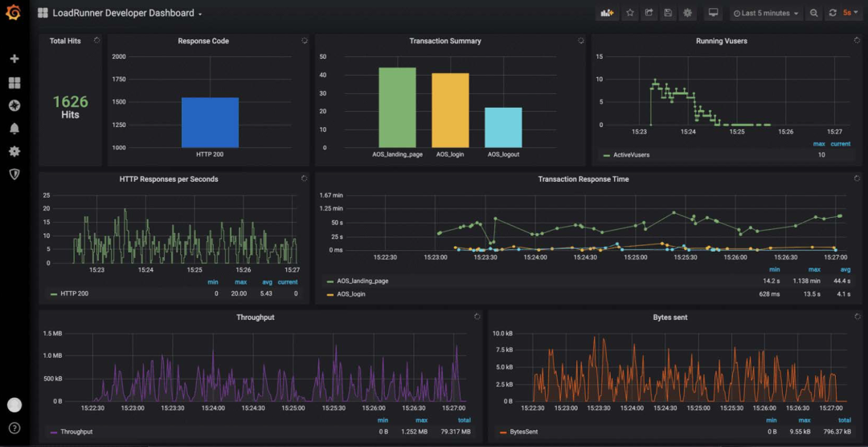This screenshot has height=447, width=868.
Task: Open the Throughput panel title menu
Action: pyautogui.click(x=255, y=318)
